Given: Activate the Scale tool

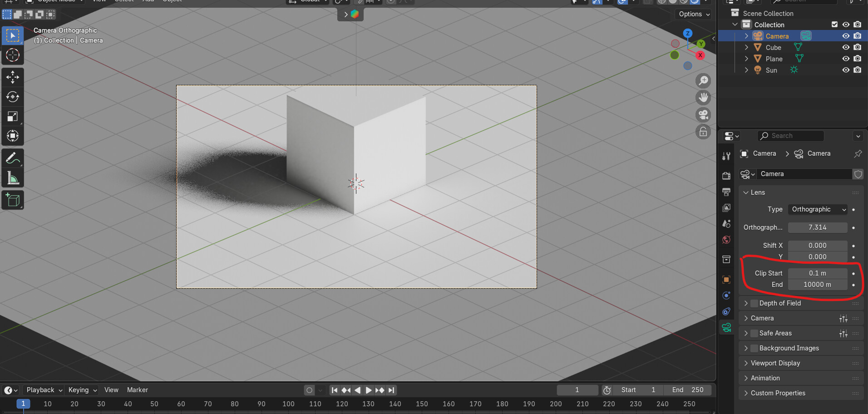Looking at the screenshot, I should 13,116.
